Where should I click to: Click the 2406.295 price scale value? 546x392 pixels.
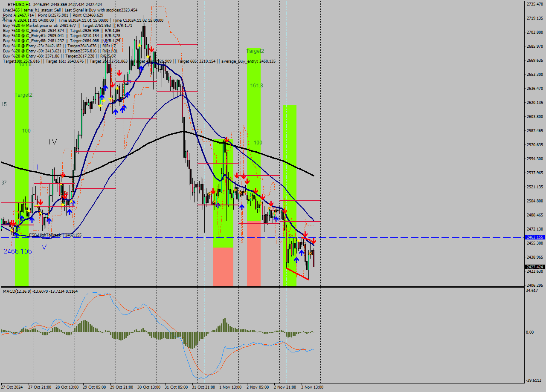coord(534,285)
